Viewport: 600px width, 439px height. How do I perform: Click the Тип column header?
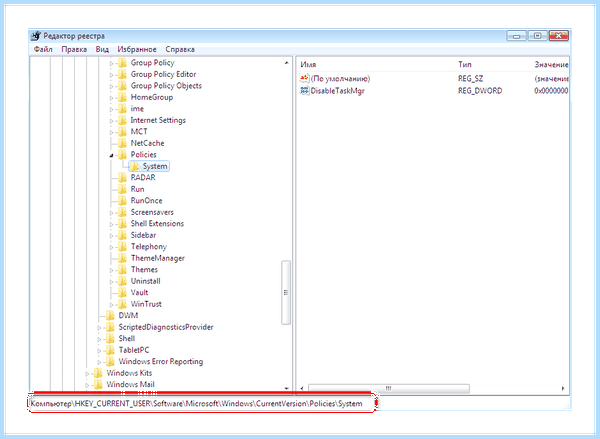[465, 65]
